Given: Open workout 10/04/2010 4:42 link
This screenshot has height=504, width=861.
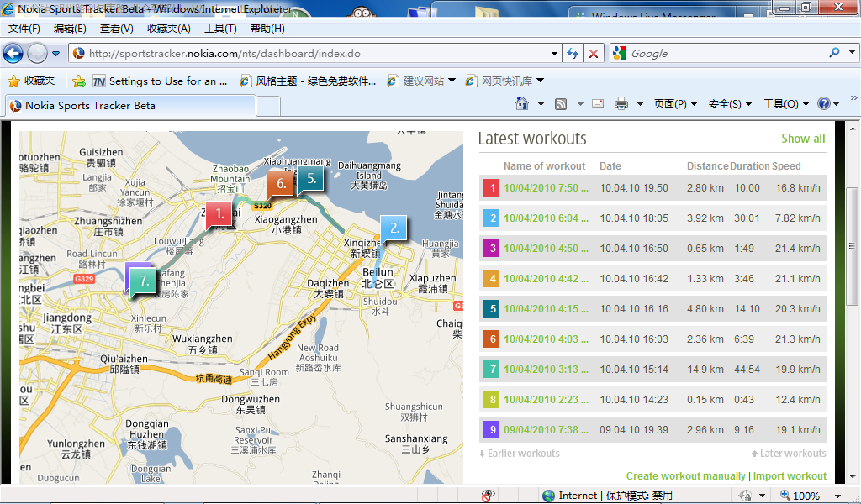Looking at the screenshot, I should point(546,279).
